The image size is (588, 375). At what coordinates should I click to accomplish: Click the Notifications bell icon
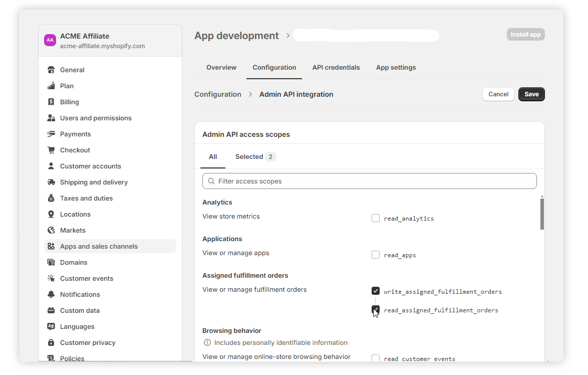pos(51,295)
